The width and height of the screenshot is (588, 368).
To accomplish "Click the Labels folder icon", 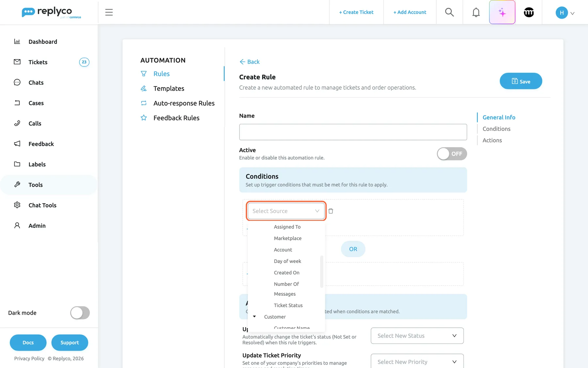I will (17, 164).
